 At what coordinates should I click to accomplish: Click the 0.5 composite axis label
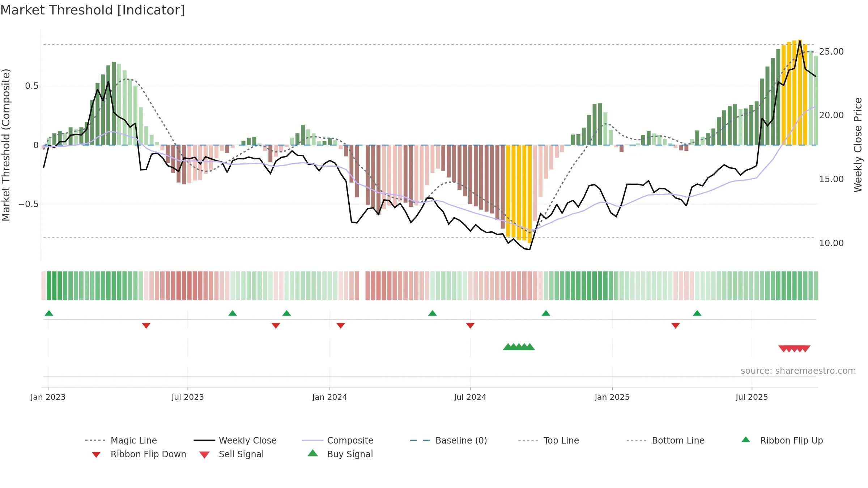[x=32, y=86]
